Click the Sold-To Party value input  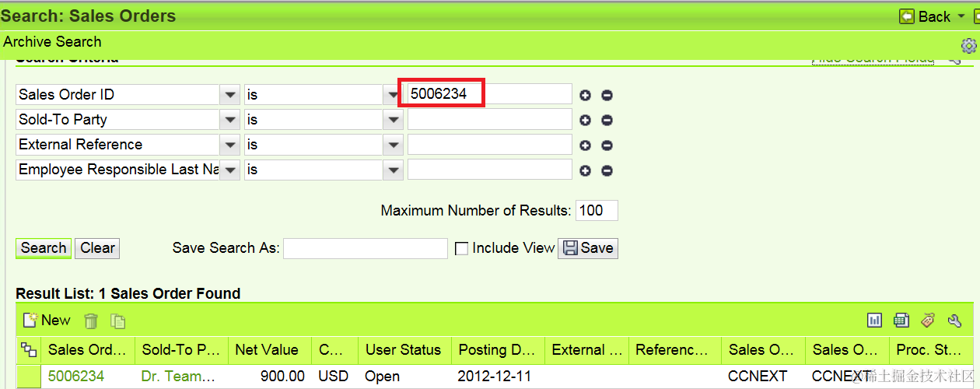pyautogui.click(x=490, y=120)
